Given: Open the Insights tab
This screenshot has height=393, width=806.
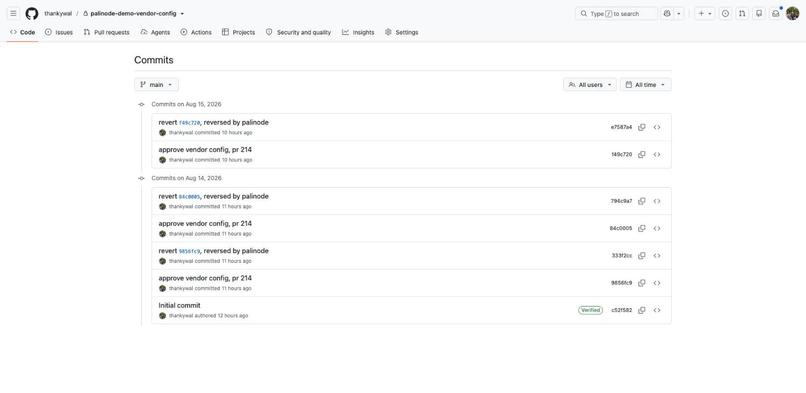Looking at the screenshot, I should click(x=358, y=32).
